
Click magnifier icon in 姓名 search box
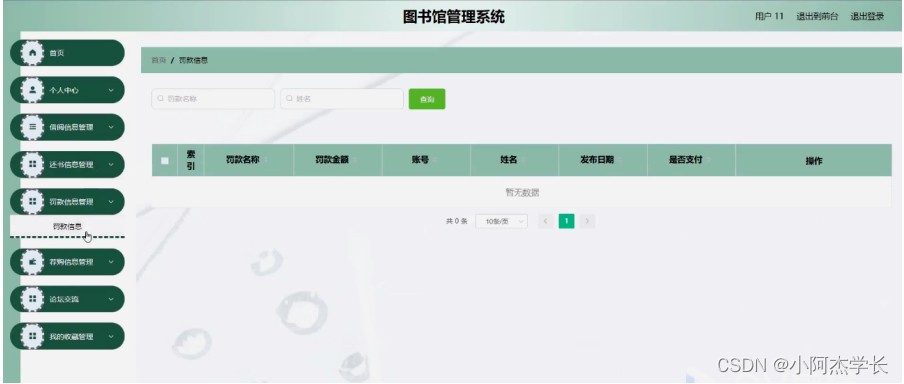point(289,99)
